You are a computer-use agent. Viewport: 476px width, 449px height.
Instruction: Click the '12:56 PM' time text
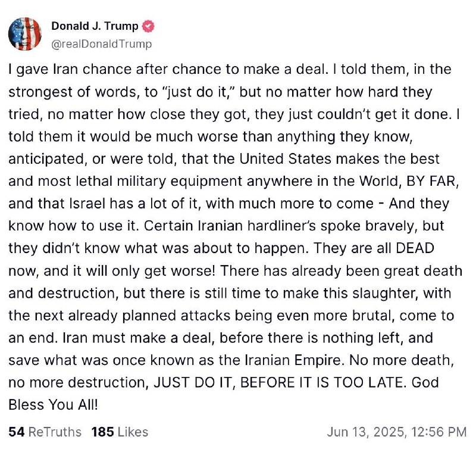click(439, 432)
